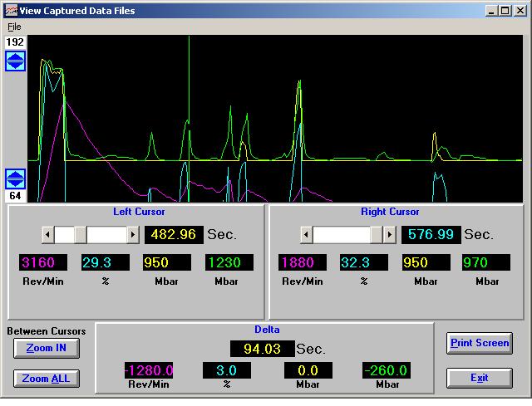Viewport: 532px width, 406px height.
Task: Click Left Cursor Rev/Min value 3160
Action: (x=43, y=262)
